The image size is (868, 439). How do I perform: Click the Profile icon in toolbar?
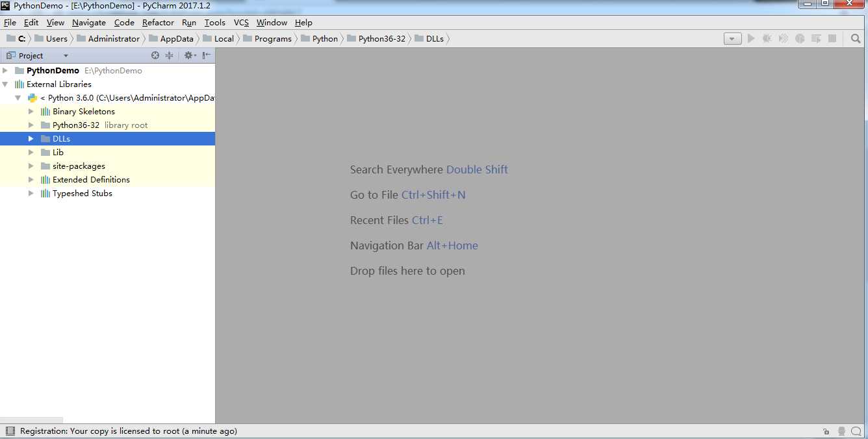[800, 39]
